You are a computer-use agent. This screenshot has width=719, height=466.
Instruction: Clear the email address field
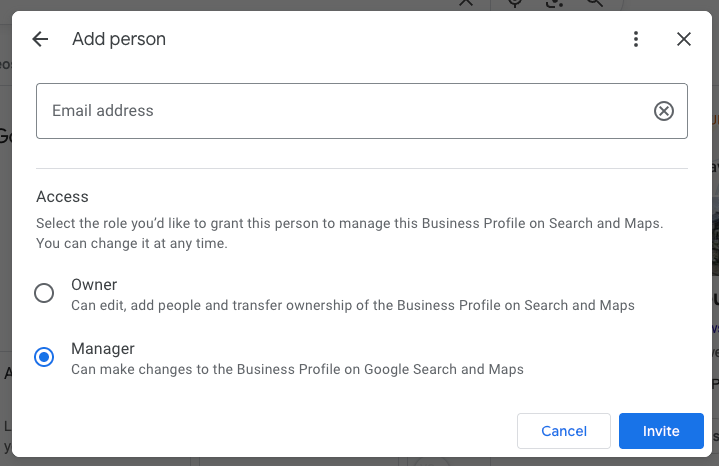[x=664, y=111]
